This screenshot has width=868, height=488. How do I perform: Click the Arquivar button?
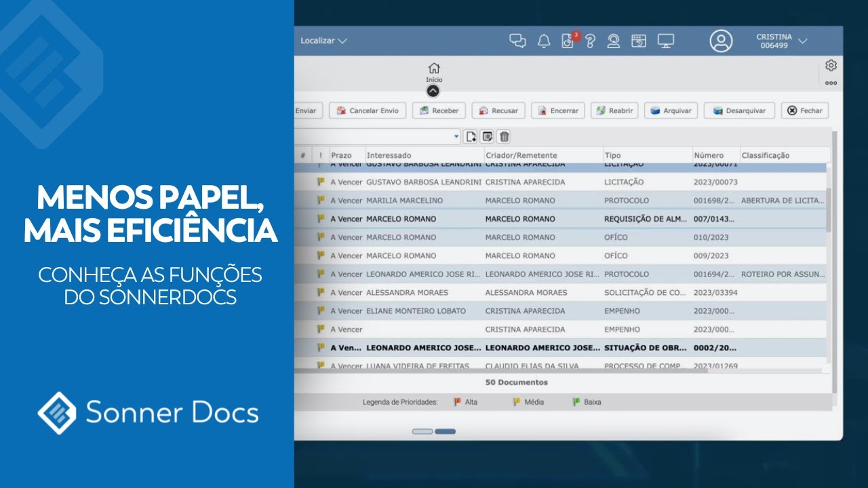pos(671,110)
